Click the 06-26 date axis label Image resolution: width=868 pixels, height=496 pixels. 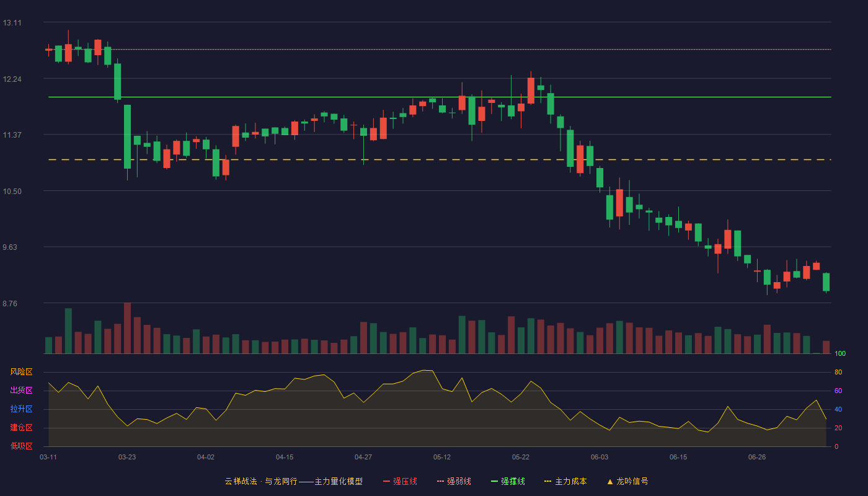[x=757, y=457]
